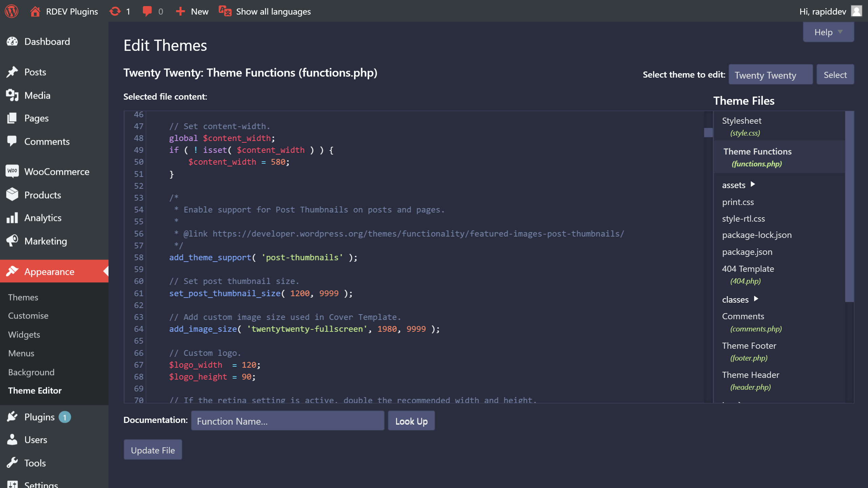Open the Theme Header header.php file
Screen dimensions: 868x488
coord(750,381)
